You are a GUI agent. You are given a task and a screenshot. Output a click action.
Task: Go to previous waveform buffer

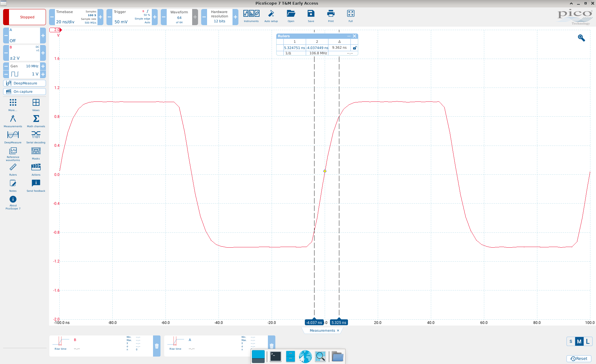pyautogui.click(x=164, y=17)
